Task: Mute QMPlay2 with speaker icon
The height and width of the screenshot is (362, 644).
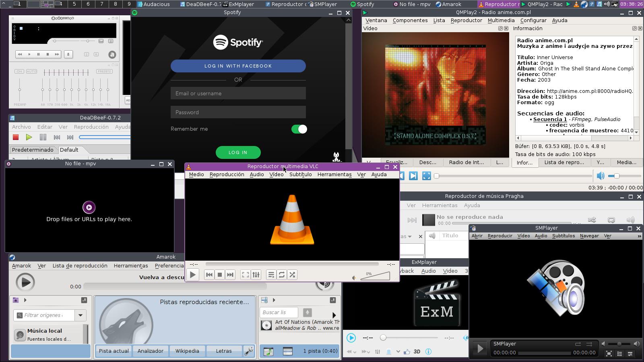Action: pos(601,176)
